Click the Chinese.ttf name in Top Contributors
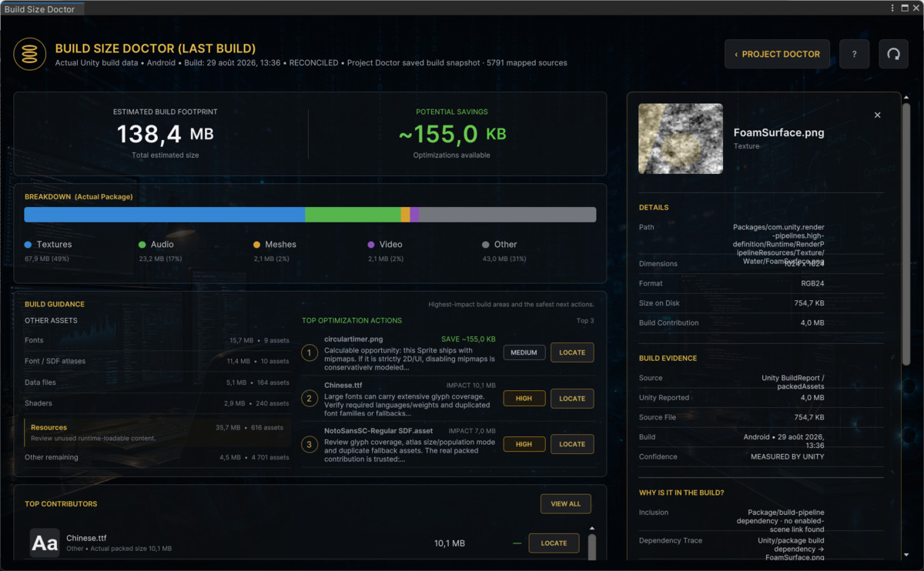This screenshot has width=924, height=571. click(86, 538)
